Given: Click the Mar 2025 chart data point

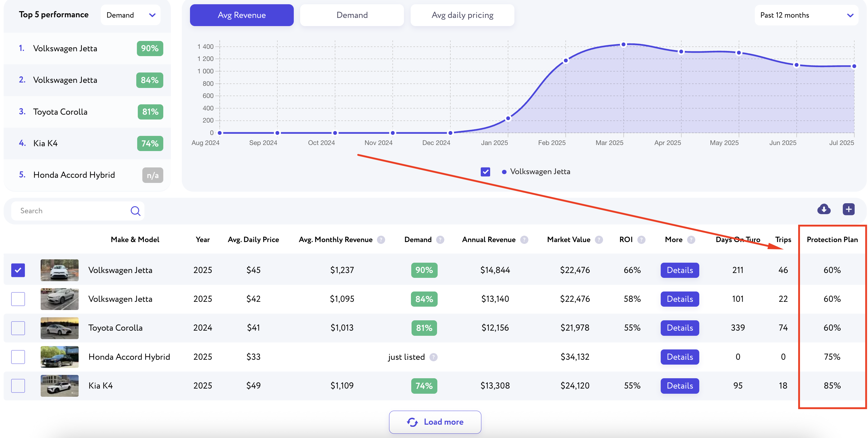Looking at the screenshot, I should click(623, 45).
